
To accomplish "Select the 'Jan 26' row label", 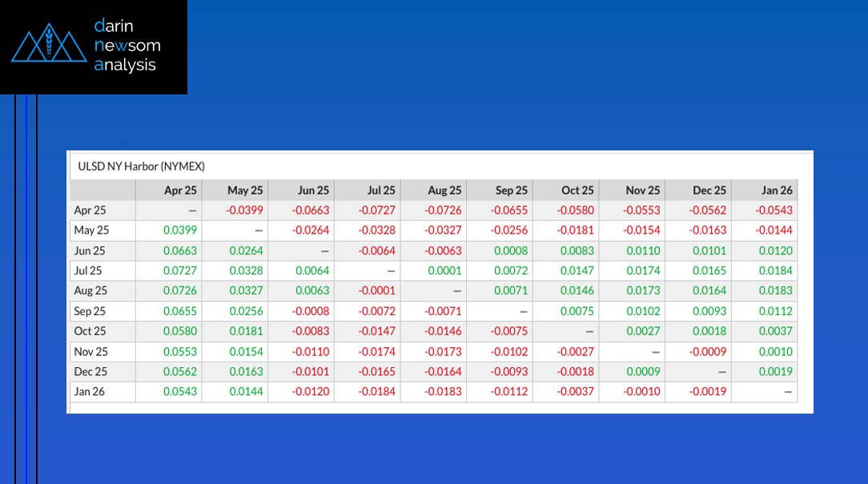I will (x=90, y=391).
